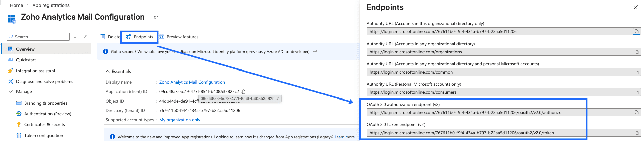Collapse the left navigation sidebar
The width and height of the screenshot is (644, 141).
coord(85,37)
